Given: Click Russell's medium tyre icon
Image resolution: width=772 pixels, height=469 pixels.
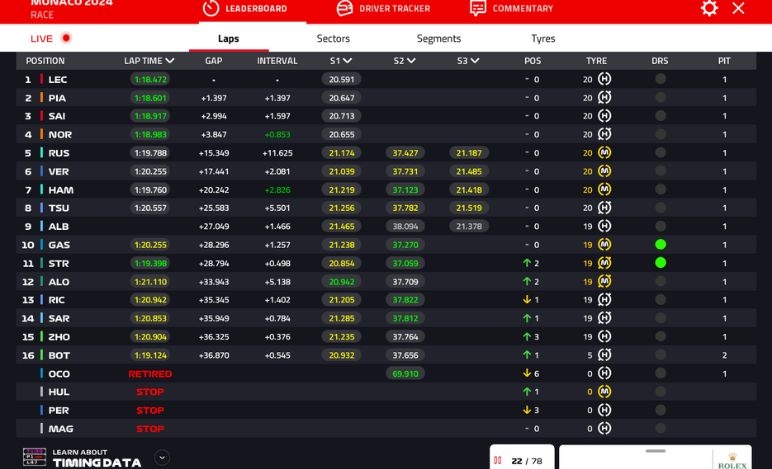Looking at the screenshot, I should [604, 153].
